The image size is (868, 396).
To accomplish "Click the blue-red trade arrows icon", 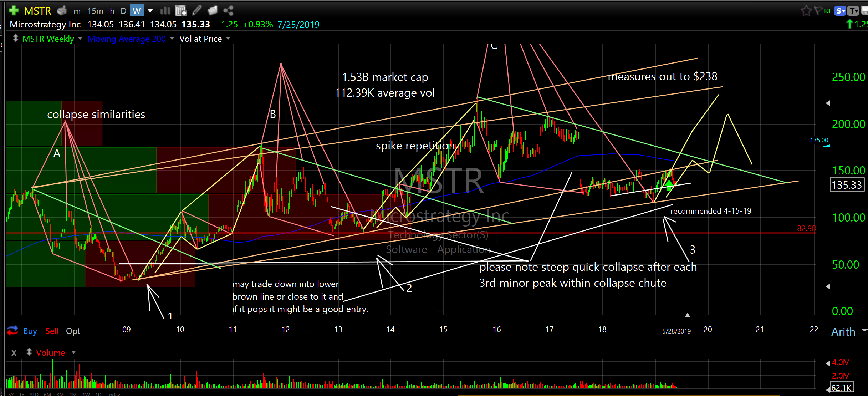I will [12, 331].
